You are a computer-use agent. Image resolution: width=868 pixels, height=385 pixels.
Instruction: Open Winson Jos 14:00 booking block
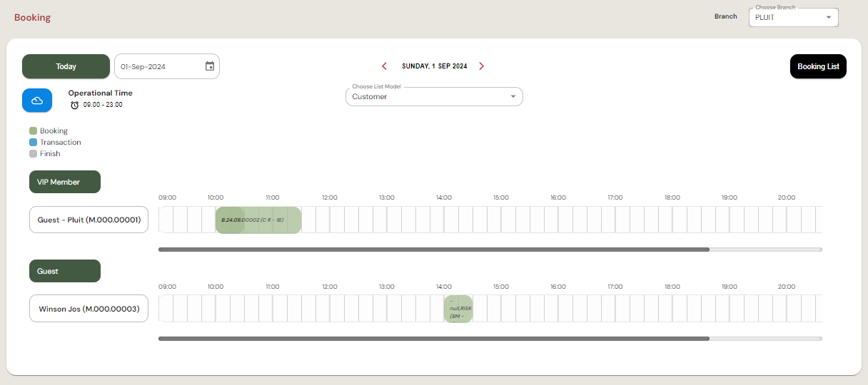(458, 309)
